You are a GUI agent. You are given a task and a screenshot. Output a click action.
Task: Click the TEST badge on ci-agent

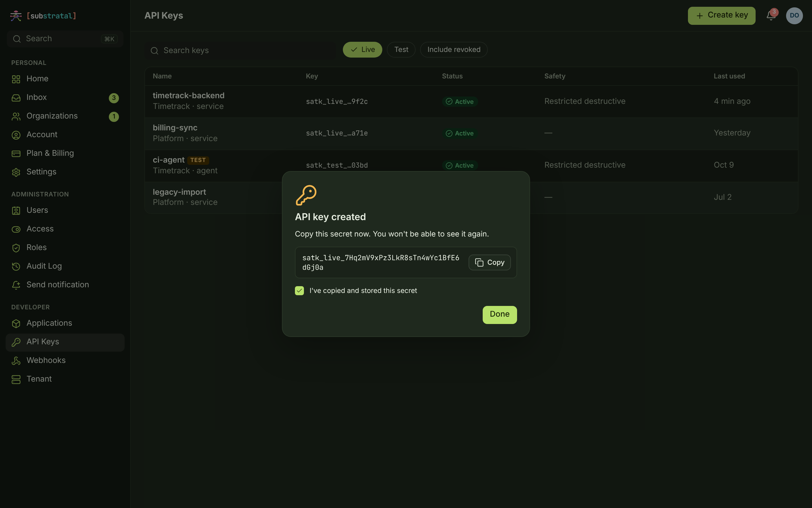[198, 160]
